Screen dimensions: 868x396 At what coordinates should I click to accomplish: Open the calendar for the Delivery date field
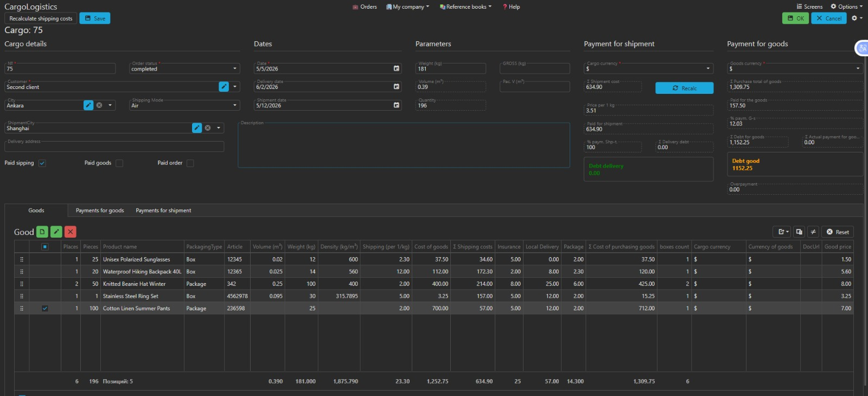coord(396,86)
